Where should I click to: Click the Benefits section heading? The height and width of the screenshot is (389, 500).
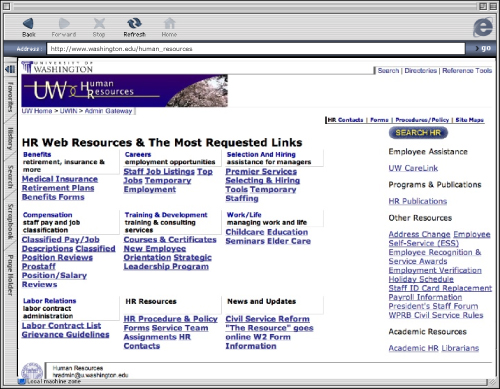click(x=37, y=154)
